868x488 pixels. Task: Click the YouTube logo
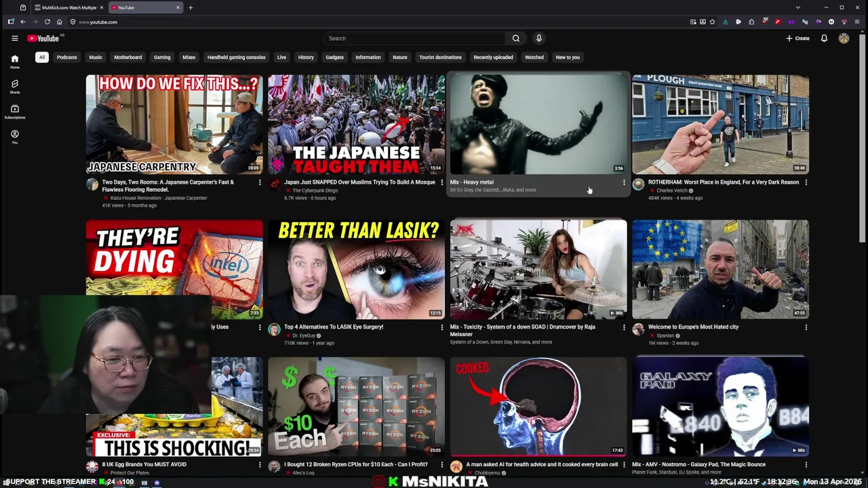(x=43, y=39)
